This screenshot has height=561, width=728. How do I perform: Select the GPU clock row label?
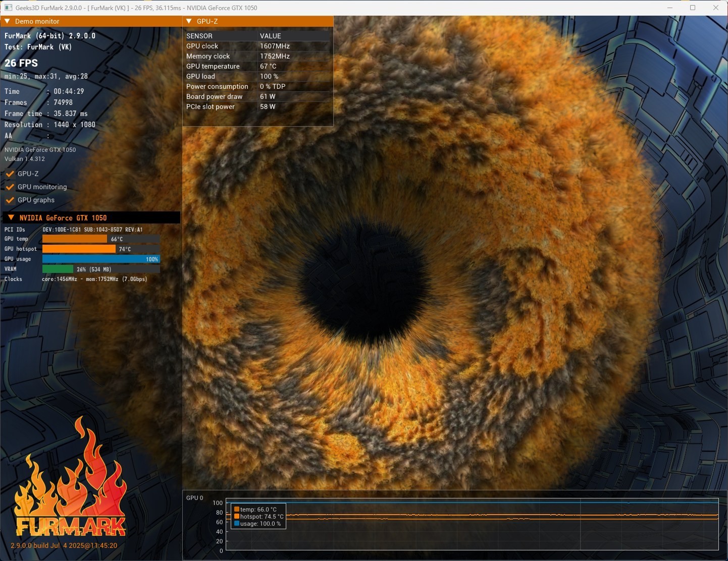(x=202, y=46)
